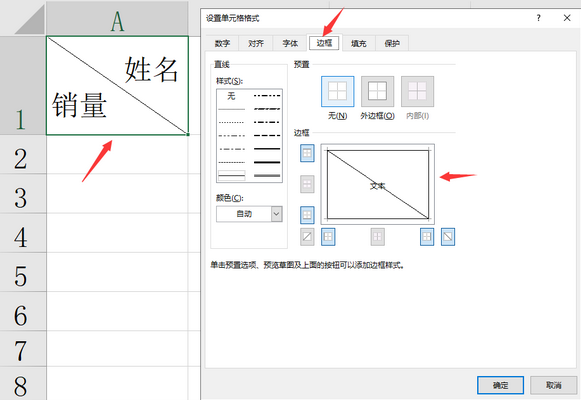Select the slanted dash-dot line style
The width and height of the screenshot is (581, 400).
tap(267, 109)
